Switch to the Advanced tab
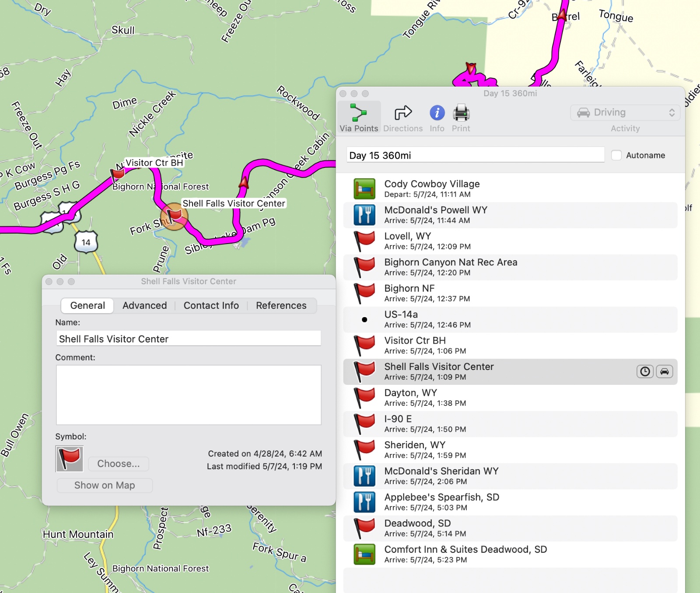The height and width of the screenshot is (593, 700). click(x=144, y=306)
